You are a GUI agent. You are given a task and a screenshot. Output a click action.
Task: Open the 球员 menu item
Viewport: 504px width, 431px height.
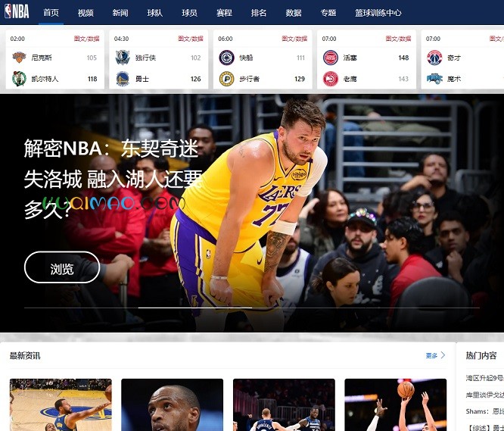point(189,13)
